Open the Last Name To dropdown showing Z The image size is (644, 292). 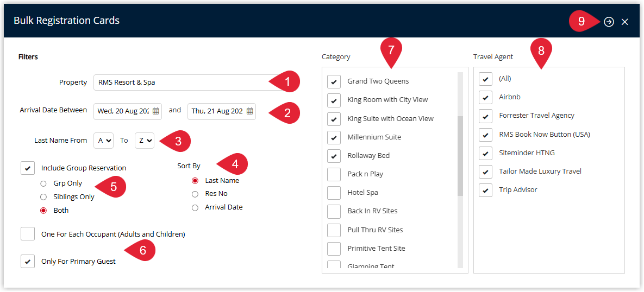coord(144,140)
